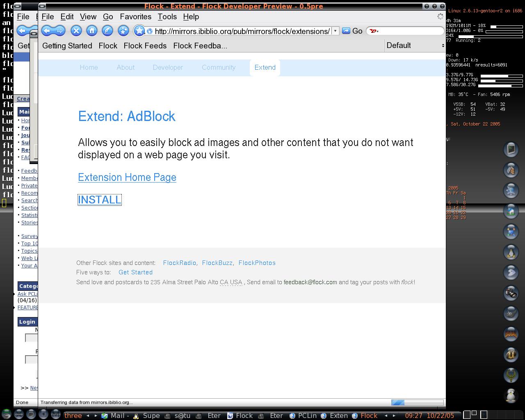Open the Edit menu
The width and height of the screenshot is (525, 420).
(67, 17)
